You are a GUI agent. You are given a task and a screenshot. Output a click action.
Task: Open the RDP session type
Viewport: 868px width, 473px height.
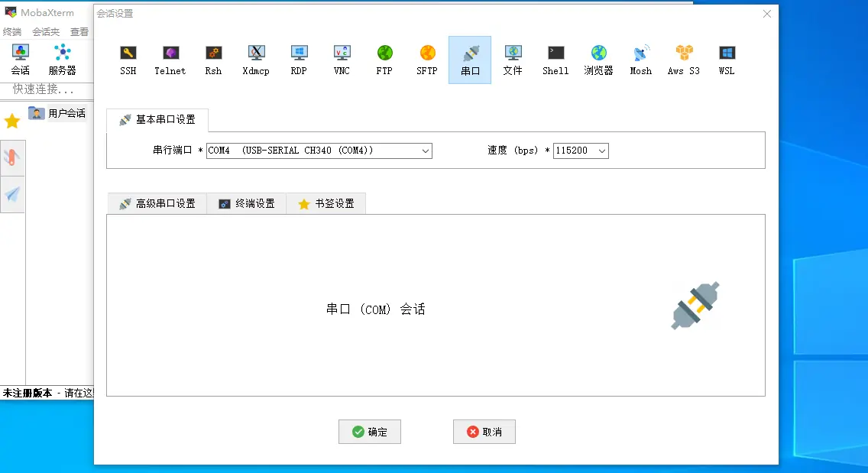[298, 59]
